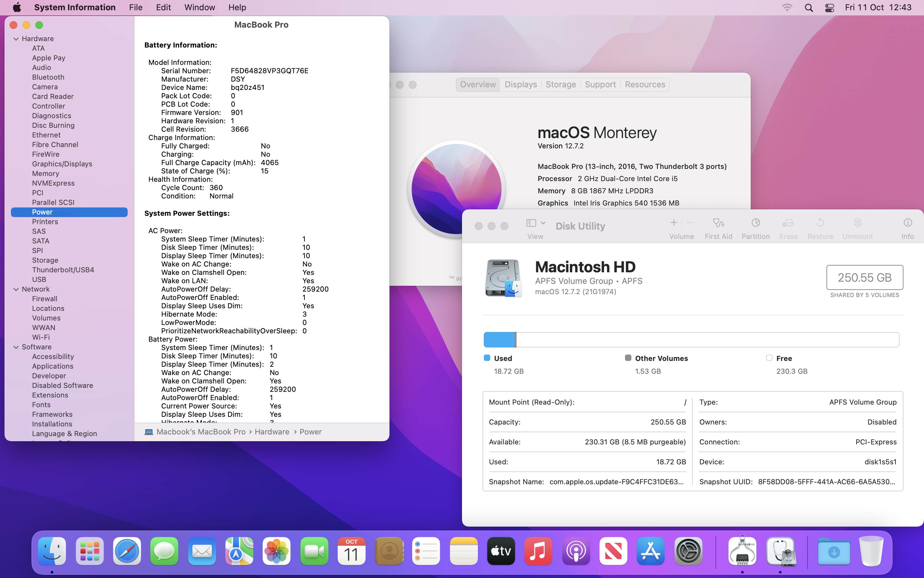Open Podcasts app in the Dock
Image resolution: width=924 pixels, height=578 pixels.
pyautogui.click(x=576, y=551)
